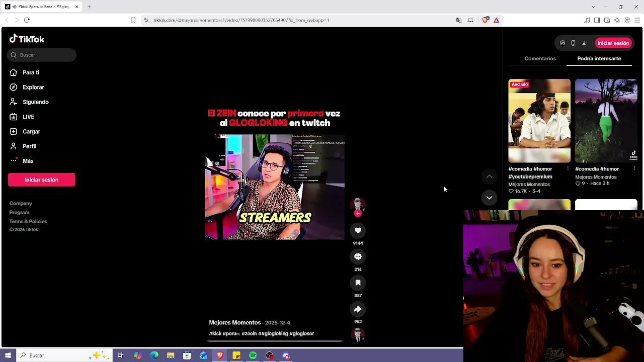Like the video with the heart icon

pos(358,230)
